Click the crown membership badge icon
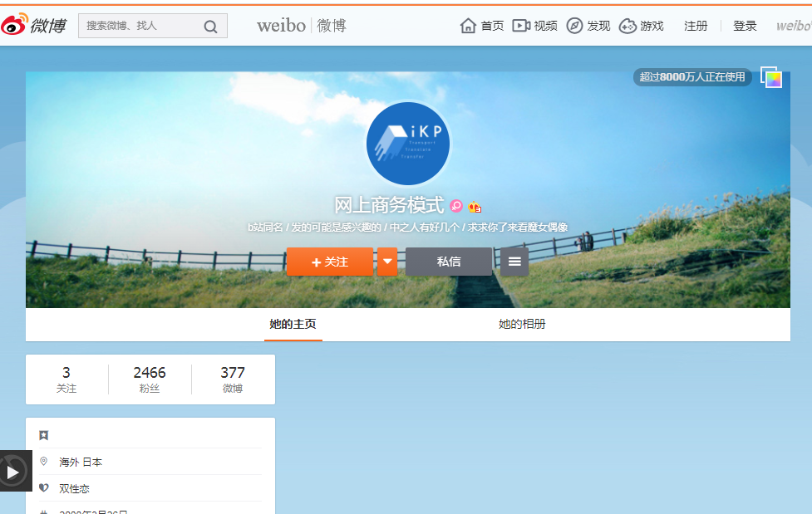This screenshot has width=812, height=514. (475, 207)
